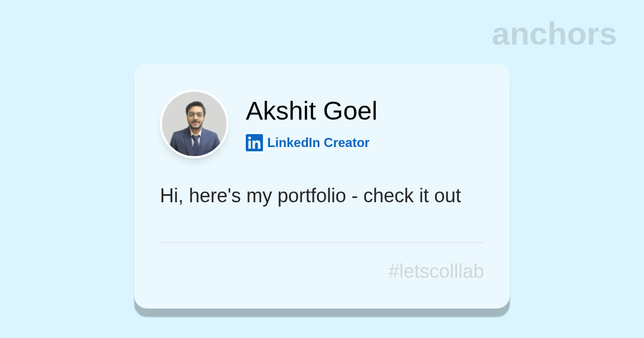Screen dimensions: 644x338
Task: Open the "LinkedIn Creator" label link
Action: click(x=318, y=143)
